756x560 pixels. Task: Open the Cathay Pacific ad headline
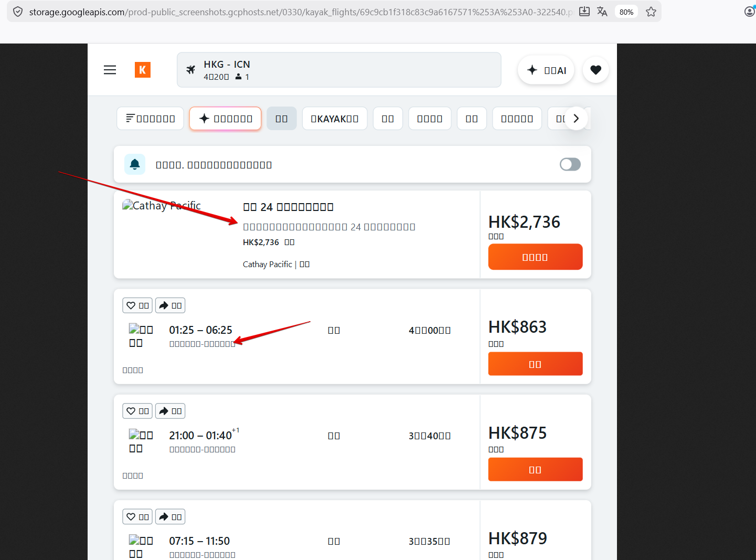coord(289,207)
